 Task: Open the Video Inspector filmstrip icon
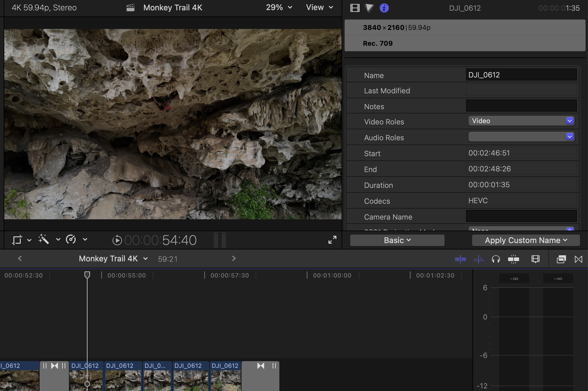pyautogui.click(x=355, y=8)
